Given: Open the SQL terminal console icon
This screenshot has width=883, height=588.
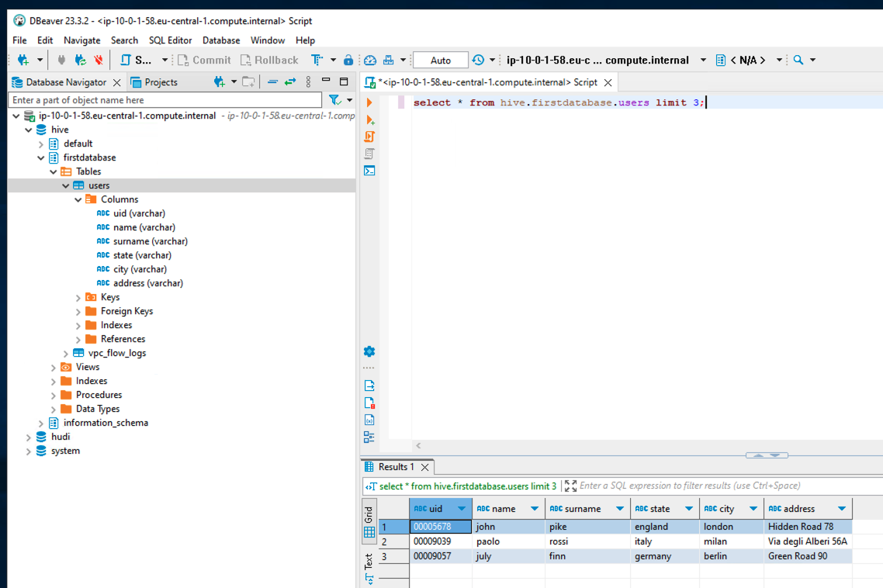Looking at the screenshot, I should click(x=370, y=171).
